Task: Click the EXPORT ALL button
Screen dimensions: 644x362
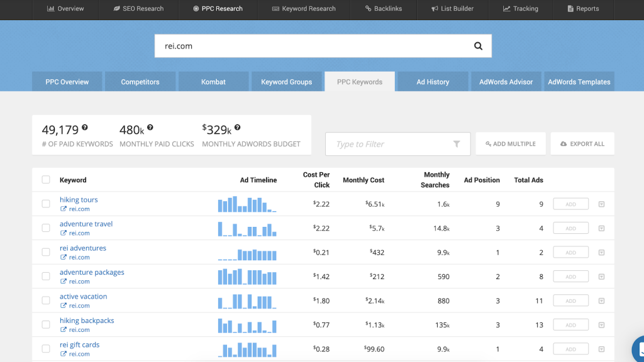Action: pyautogui.click(x=582, y=144)
